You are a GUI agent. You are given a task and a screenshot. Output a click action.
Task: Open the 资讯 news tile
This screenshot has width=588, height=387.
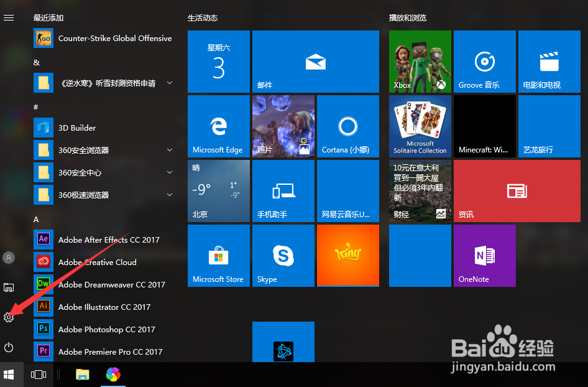click(517, 191)
